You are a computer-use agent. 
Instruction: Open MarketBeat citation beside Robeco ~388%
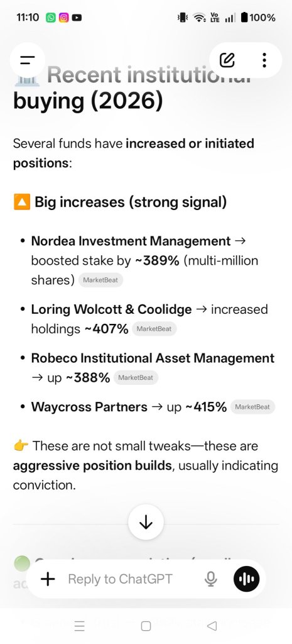point(136,378)
